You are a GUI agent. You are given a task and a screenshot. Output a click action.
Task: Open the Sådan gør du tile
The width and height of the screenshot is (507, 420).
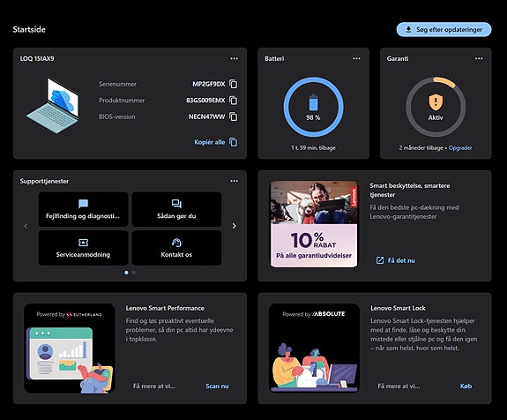pos(176,209)
